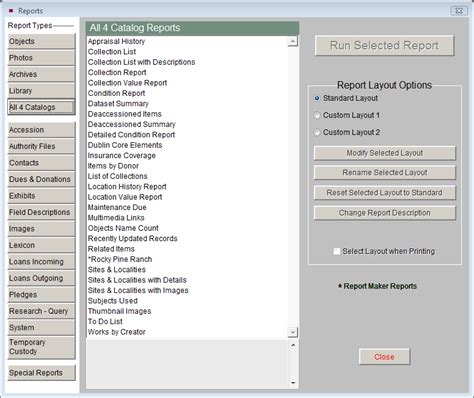Choose All 4 Catalogs report type

pyautogui.click(x=41, y=107)
